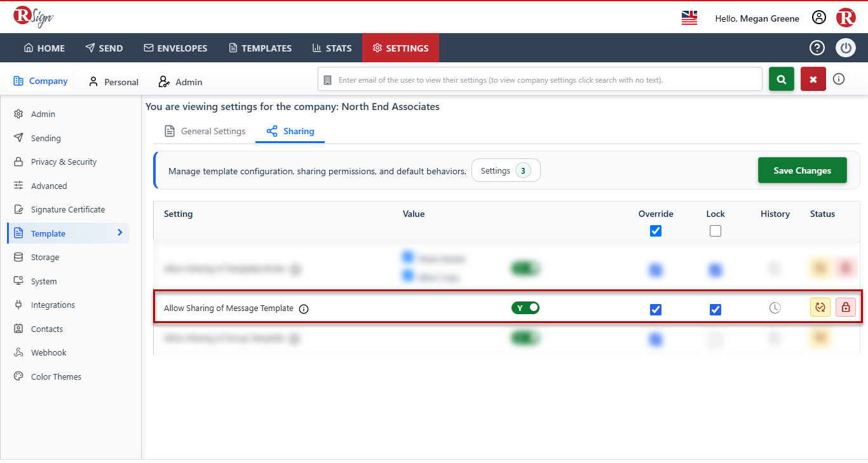Click the red lock status icon
868x463 pixels.
point(846,307)
